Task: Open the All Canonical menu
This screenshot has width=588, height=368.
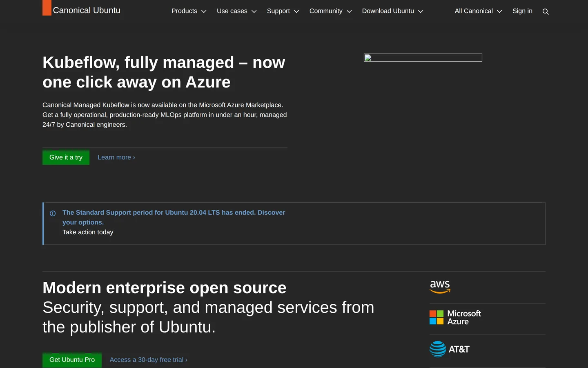Action: (x=478, y=11)
